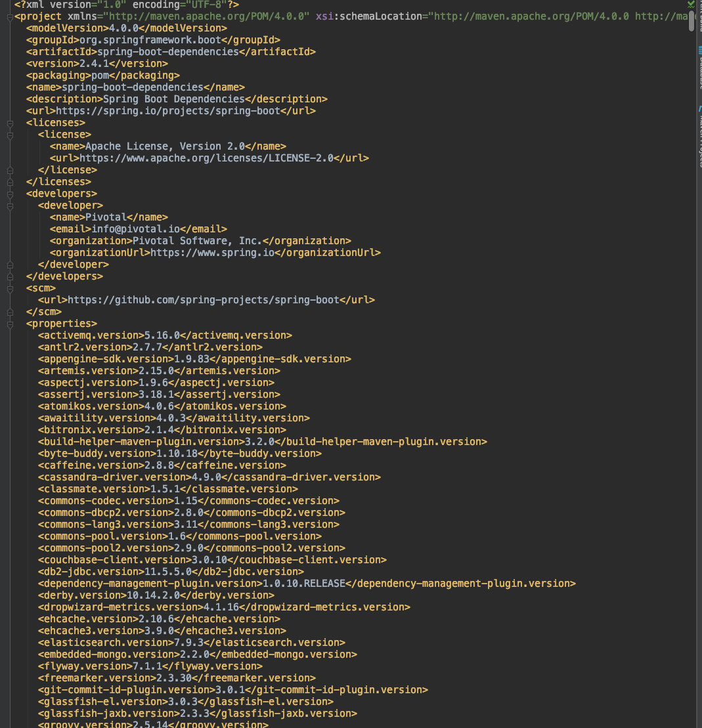Click the couchbase-client.version 3.0.10 line

coord(212,561)
